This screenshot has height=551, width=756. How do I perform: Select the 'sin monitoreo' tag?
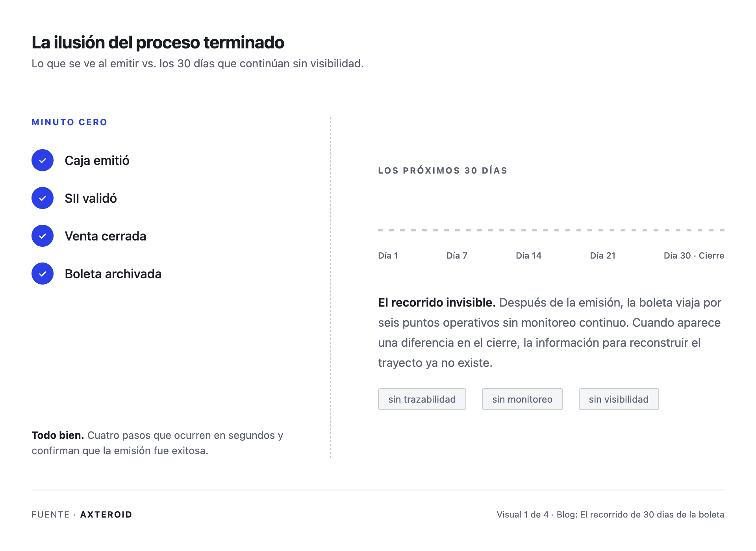click(x=523, y=399)
